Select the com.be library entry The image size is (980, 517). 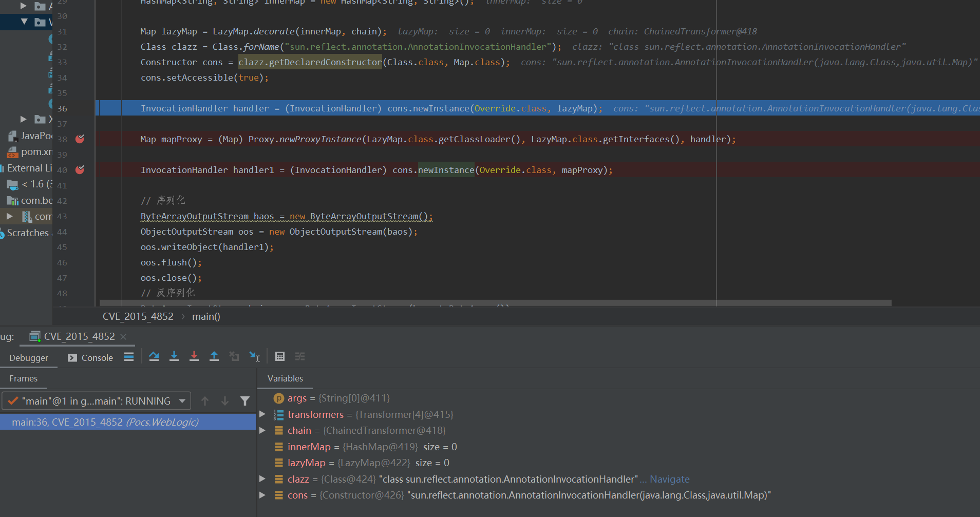point(30,200)
